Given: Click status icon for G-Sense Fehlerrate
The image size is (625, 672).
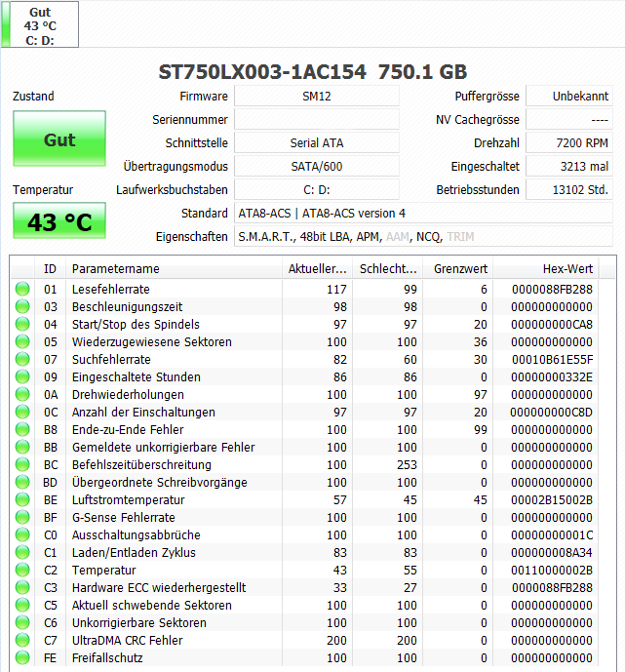Looking at the screenshot, I should [22, 517].
